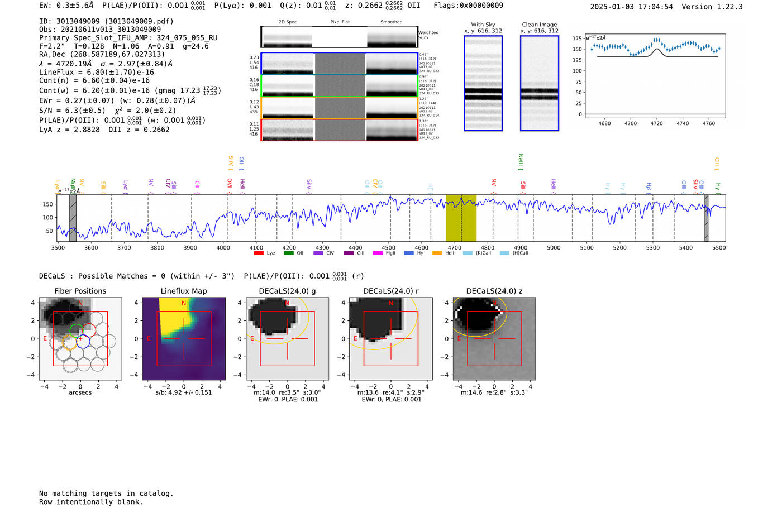Click the blue fiber circle in Fiber Positions

pyautogui.click(x=83, y=341)
